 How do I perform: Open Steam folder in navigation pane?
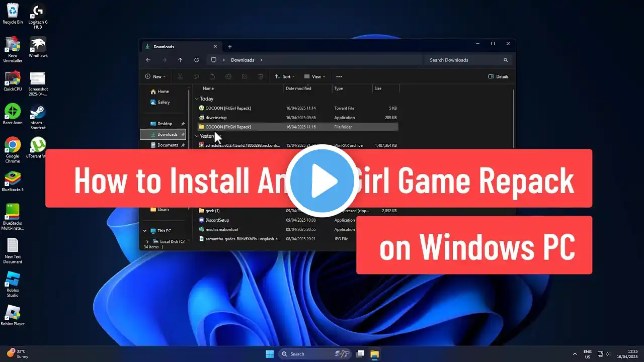(x=163, y=210)
